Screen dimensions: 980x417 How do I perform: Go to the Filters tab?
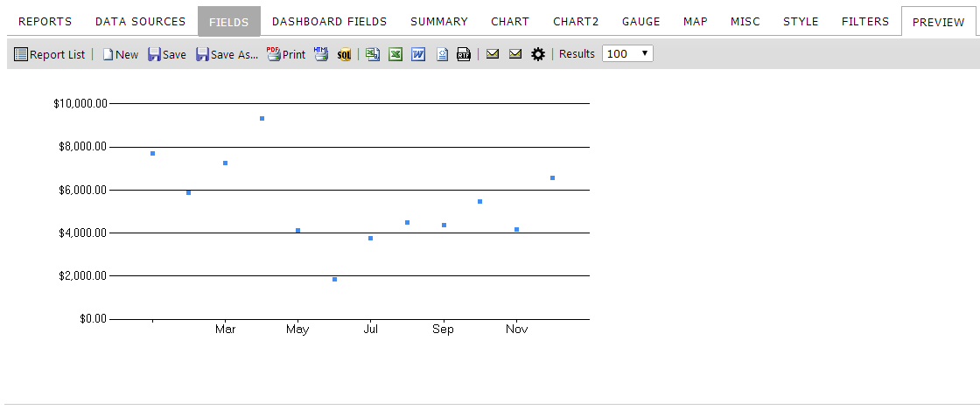pyautogui.click(x=865, y=21)
